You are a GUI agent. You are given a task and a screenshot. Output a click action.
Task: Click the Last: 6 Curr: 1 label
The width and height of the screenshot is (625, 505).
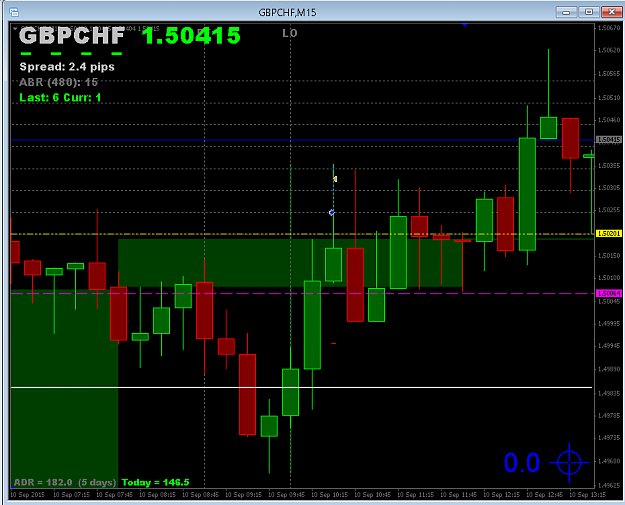tap(60, 98)
